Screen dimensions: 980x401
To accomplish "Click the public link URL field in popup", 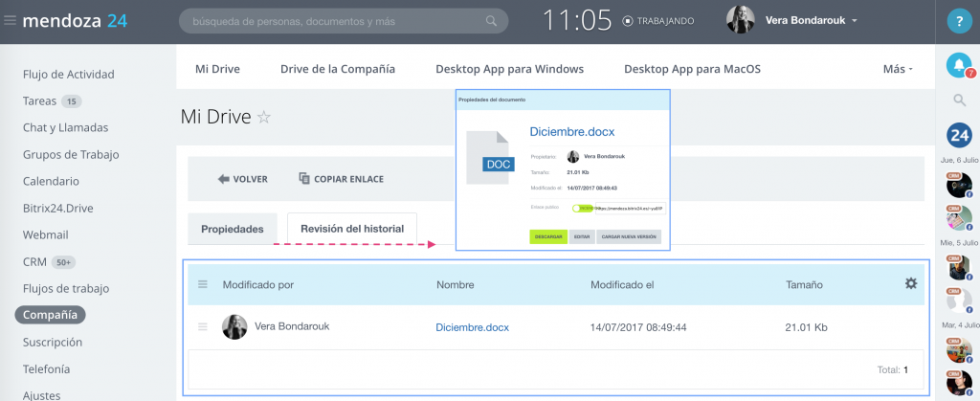I will (x=630, y=209).
